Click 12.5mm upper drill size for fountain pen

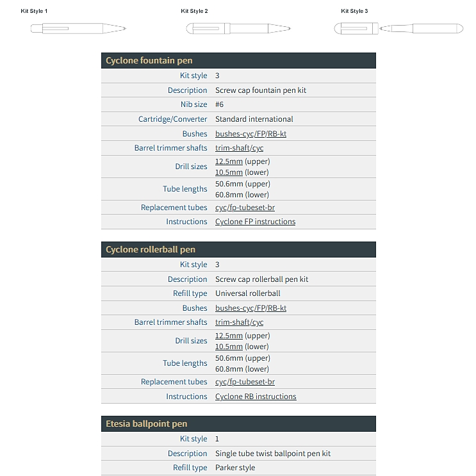point(229,161)
